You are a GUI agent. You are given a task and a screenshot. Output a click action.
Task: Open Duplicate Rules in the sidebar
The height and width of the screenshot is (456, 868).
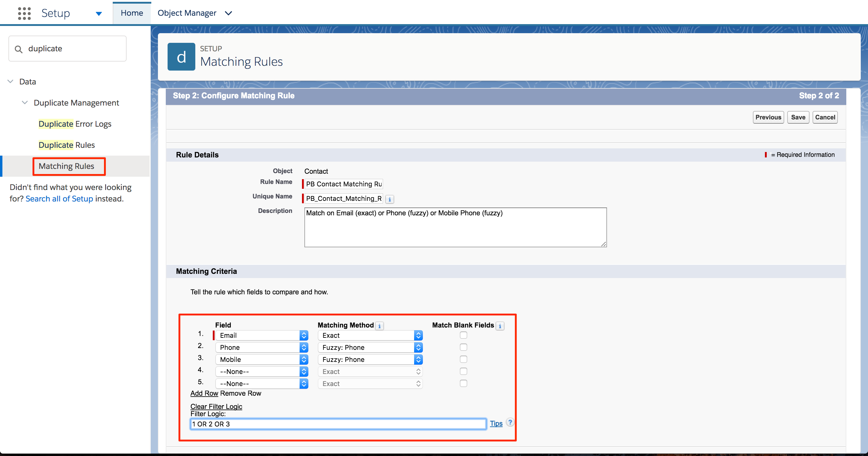coord(67,145)
